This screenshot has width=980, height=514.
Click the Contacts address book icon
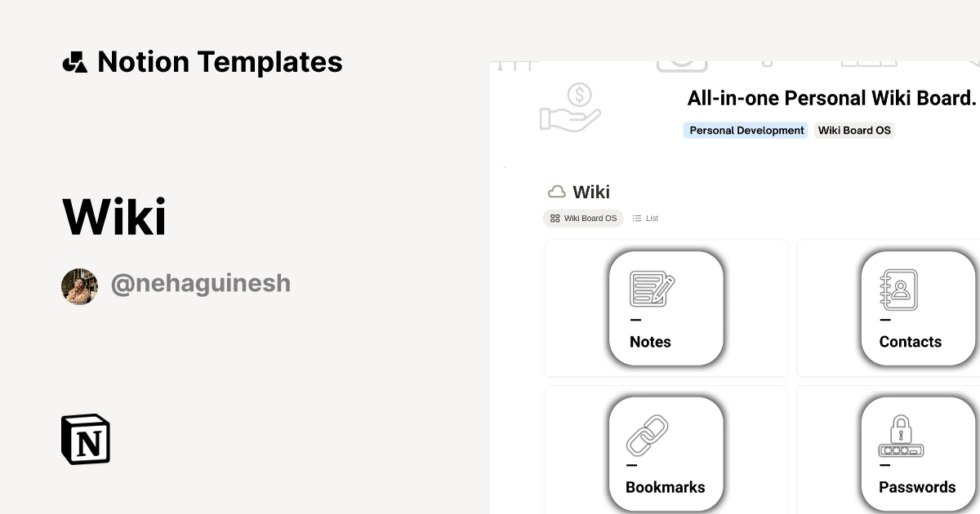(x=901, y=288)
